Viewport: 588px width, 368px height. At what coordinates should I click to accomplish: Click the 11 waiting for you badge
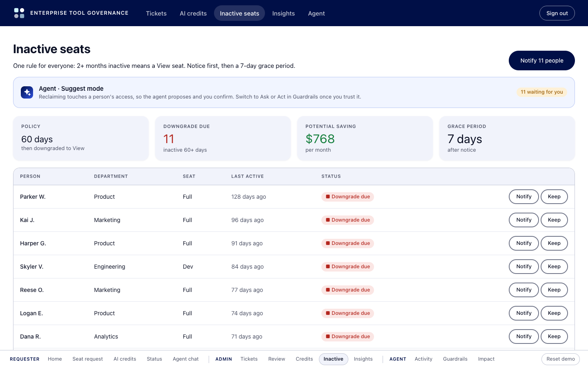click(x=542, y=92)
